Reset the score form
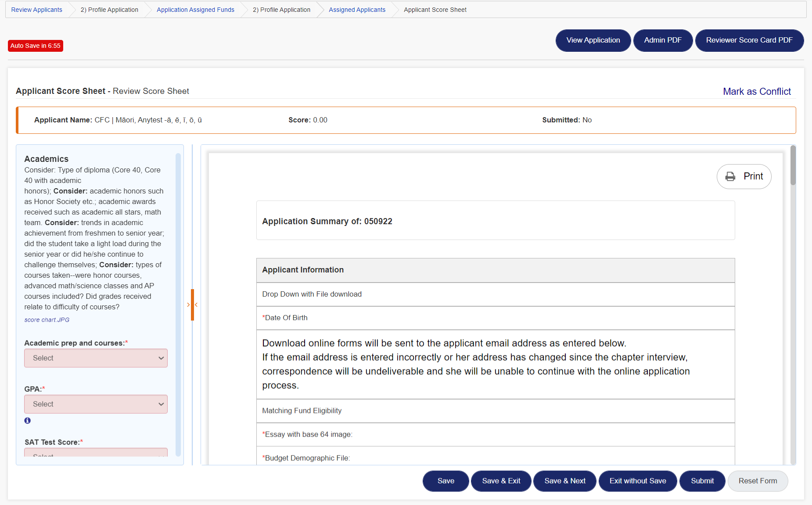The width and height of the screenshot is (812, 505). 758,481
